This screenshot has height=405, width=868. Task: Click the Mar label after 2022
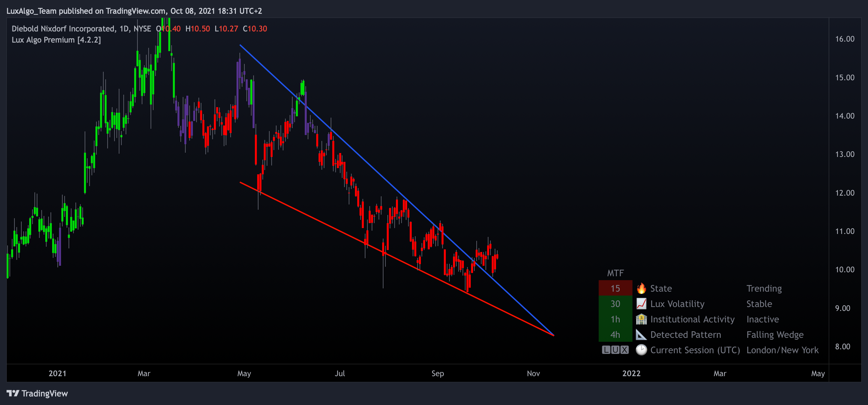(x=720, y=373)
